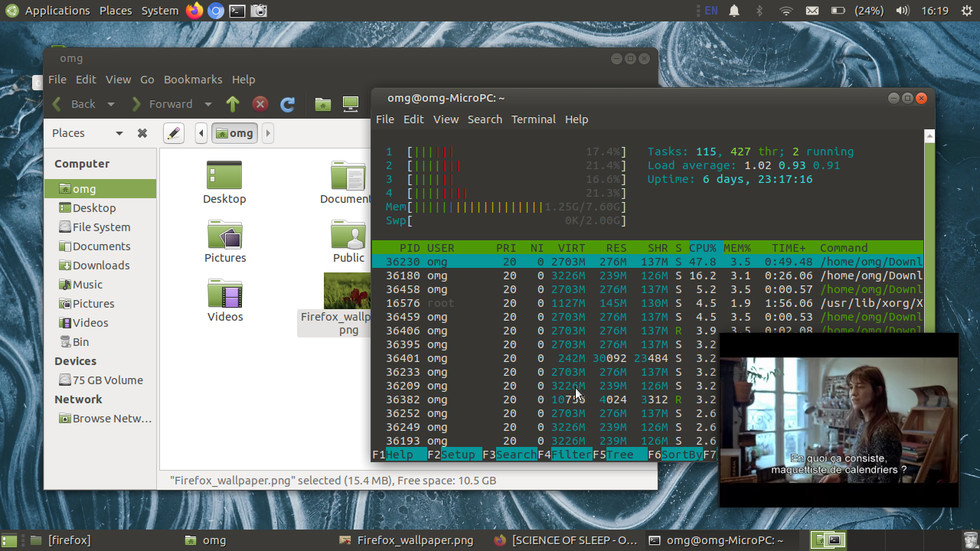
Task: Go to Home folder toolbar icon
Action: [323, 104]
